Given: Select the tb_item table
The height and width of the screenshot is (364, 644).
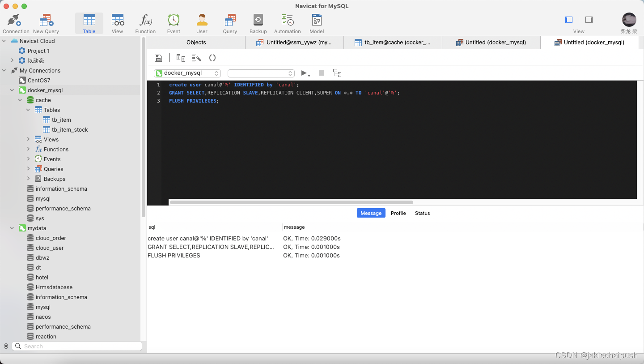Looking at the screenshot, I should (61, 120).
